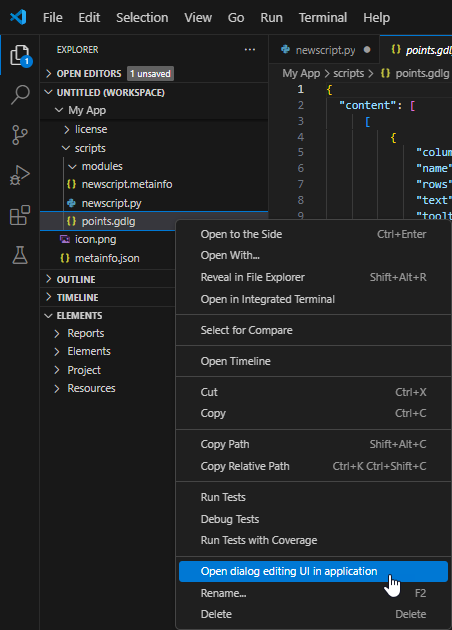Open the Selection menu

142,18
